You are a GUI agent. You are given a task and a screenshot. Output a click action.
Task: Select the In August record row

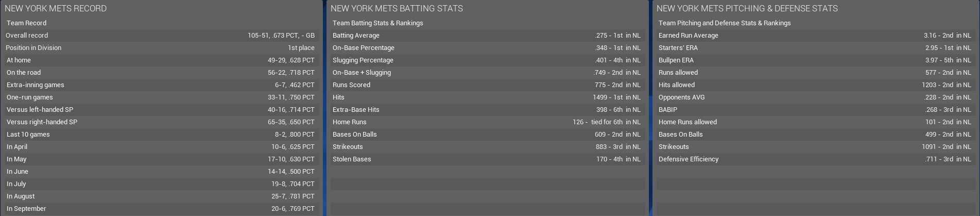160,196
